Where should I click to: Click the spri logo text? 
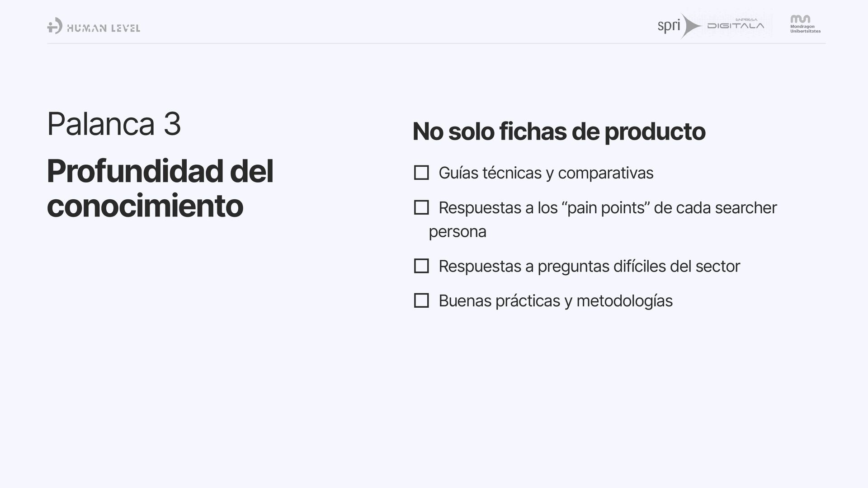point(669,26)
